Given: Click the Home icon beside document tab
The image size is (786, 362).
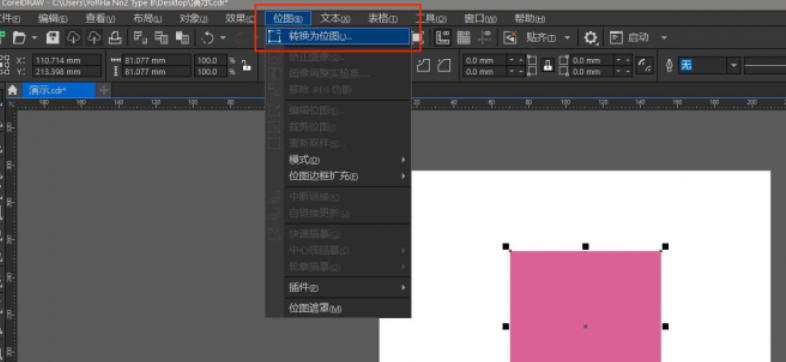Looking at the screenshot, I should 12,90.
